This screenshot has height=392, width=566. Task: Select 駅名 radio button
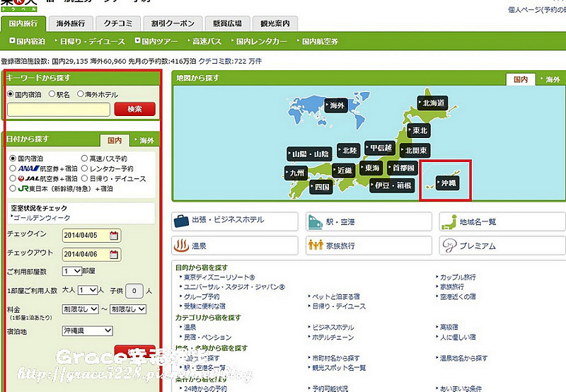(52, 94)
